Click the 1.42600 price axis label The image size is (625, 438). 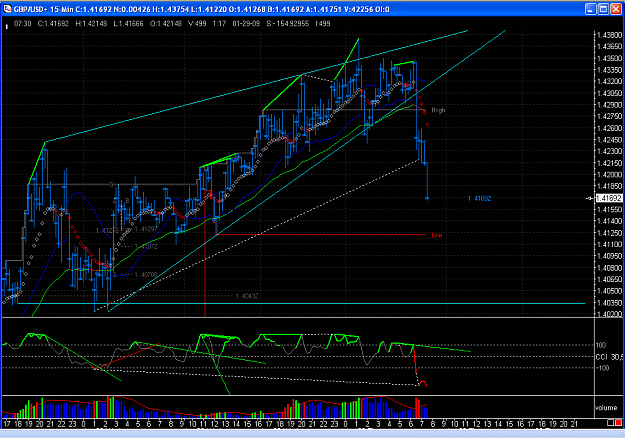pyautogui.click(x=609, y=128)
